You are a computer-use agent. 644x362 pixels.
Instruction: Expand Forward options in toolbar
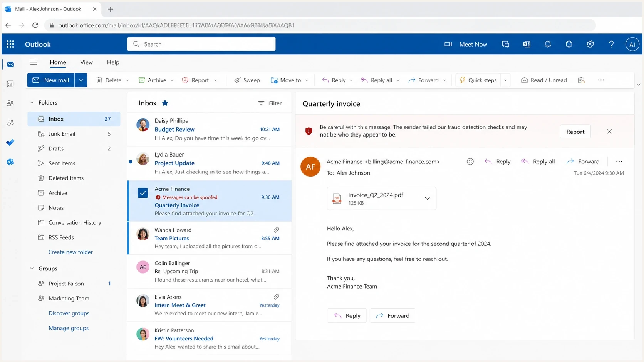[x=444, y=80]
